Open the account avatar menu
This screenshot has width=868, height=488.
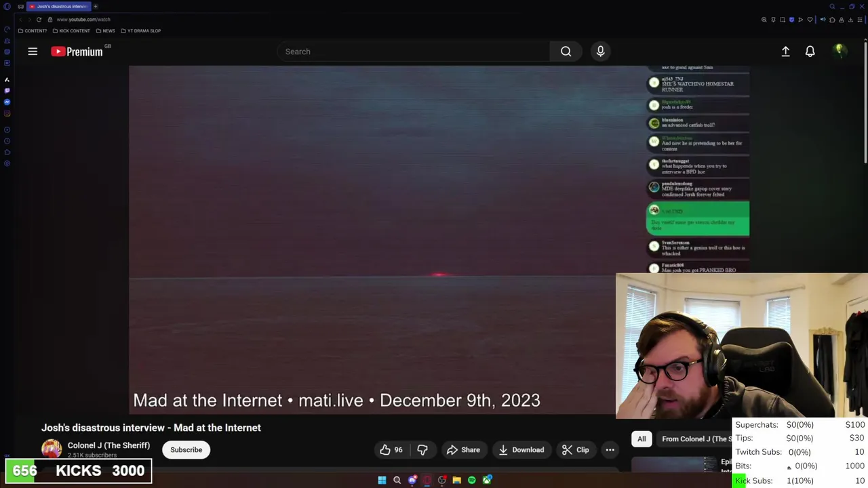839,52
